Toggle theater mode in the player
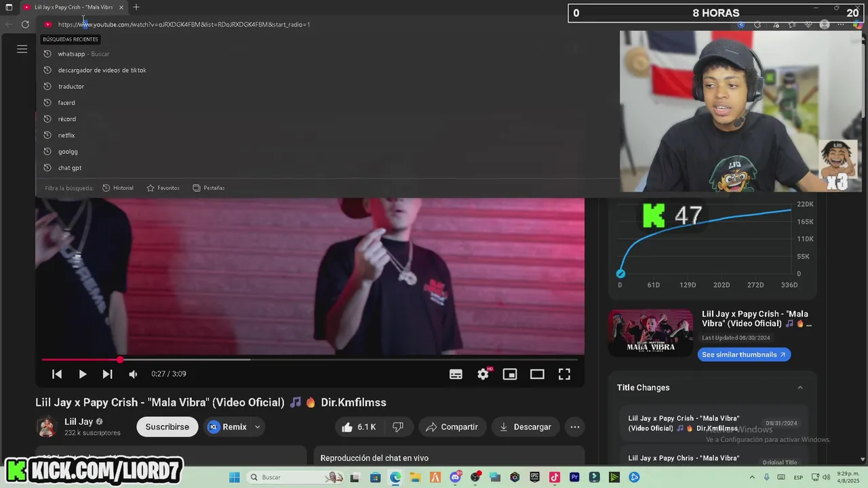Viewport: 868px width, 488px height. pyautogui.click(x=537, y=374)
